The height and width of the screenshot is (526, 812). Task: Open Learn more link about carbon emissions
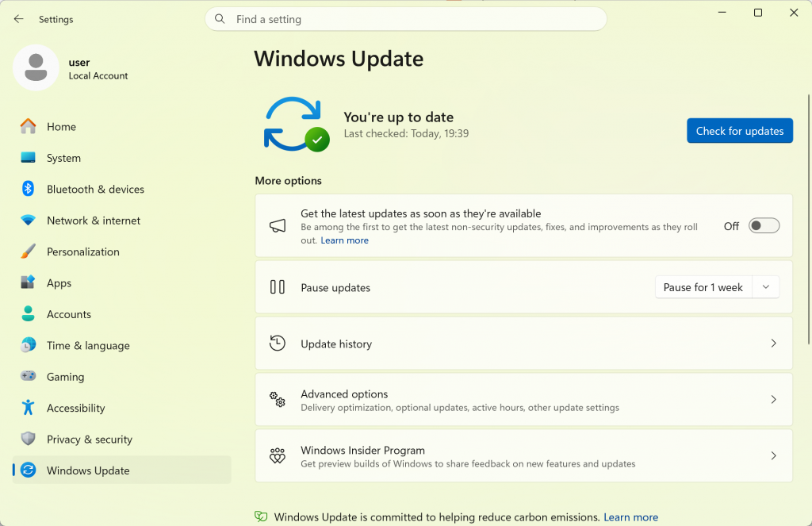point(630,516)
